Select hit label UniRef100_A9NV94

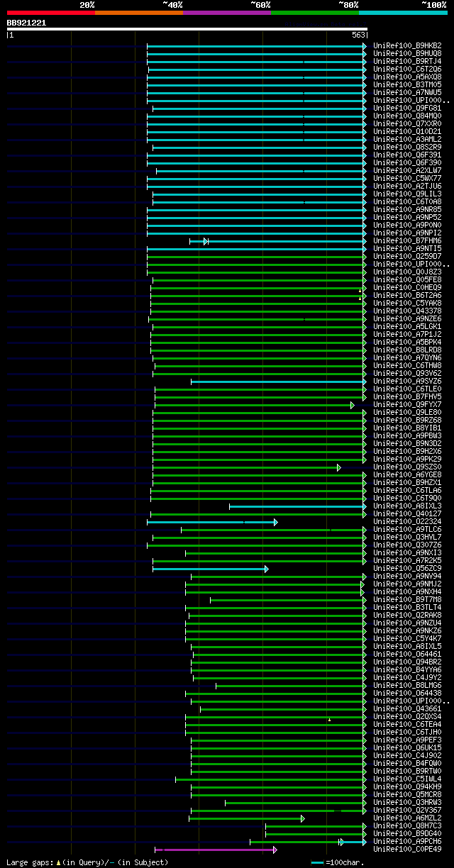coord(408,577)
